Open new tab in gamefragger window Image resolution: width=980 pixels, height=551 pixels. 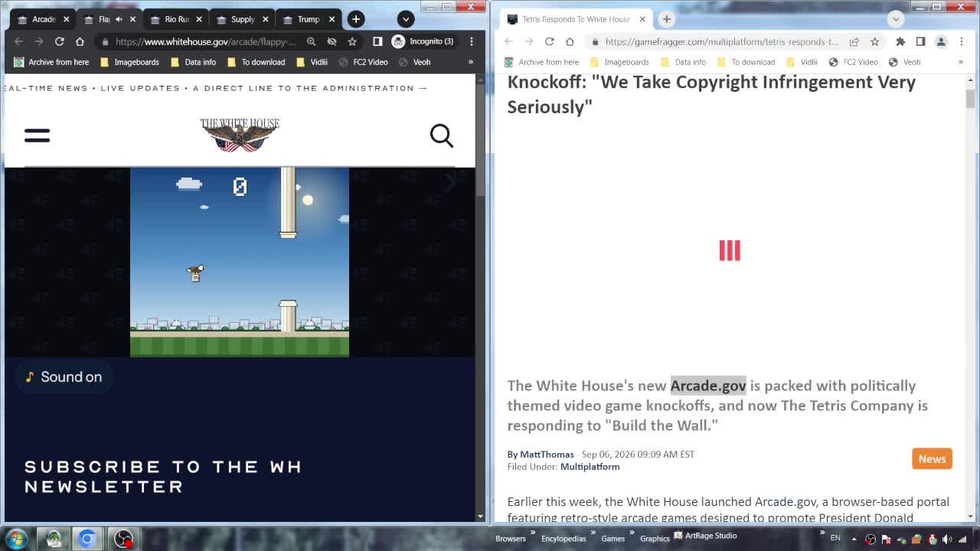tap(667, 19)
